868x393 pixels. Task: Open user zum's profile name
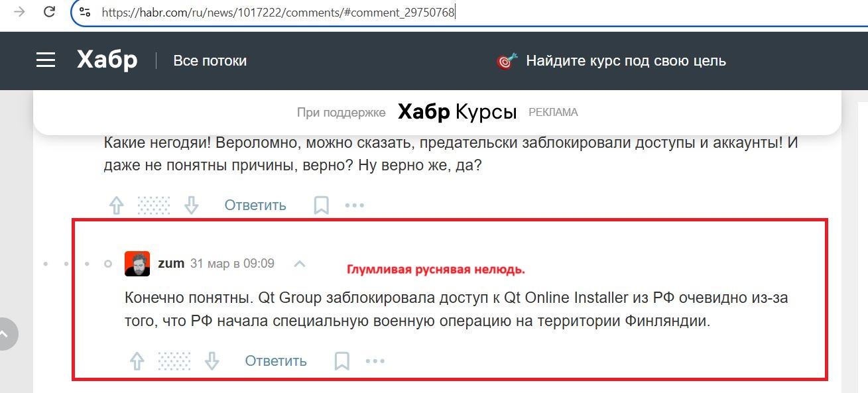point(171,263)
